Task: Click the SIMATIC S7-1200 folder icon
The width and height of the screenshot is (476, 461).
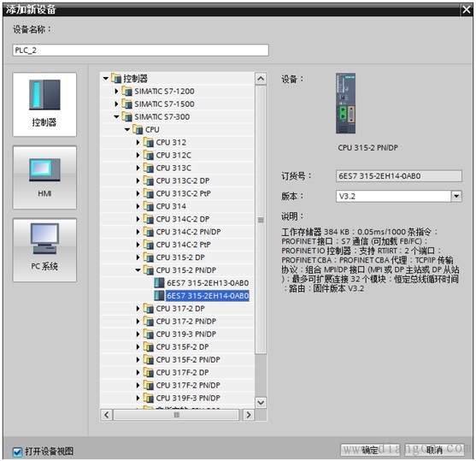Action: coord(126,92)
